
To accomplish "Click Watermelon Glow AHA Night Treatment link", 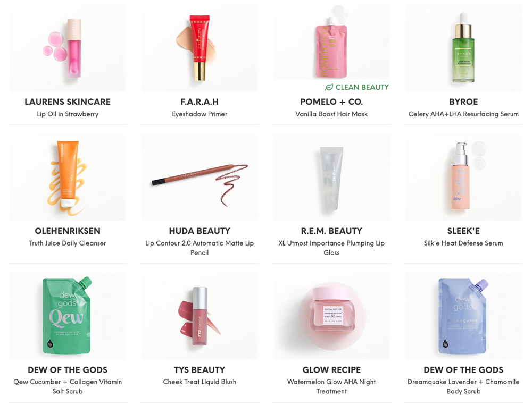I will tap(331, 386).
